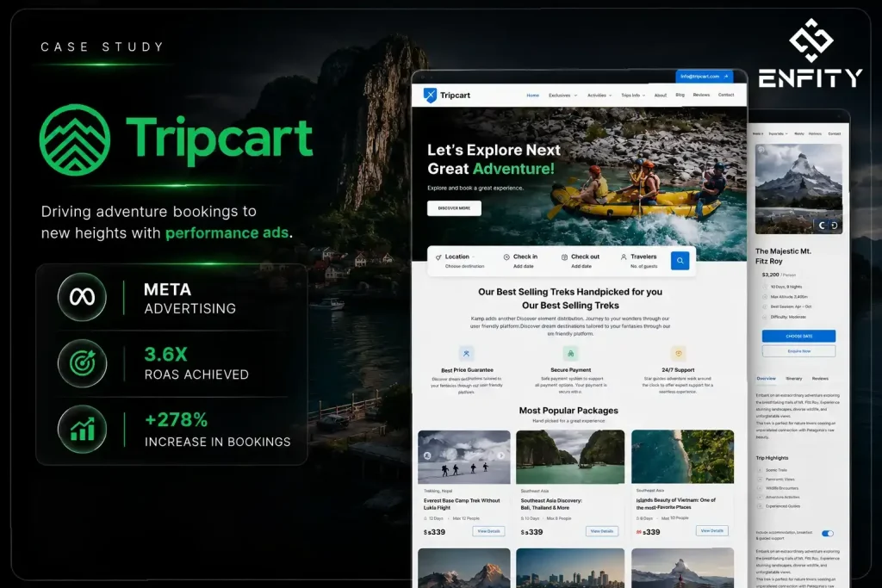This screenshot has width=882, height=588.
Task: Open the city skyline package photo
Action: pyautogui.click(x=570, y=568)
